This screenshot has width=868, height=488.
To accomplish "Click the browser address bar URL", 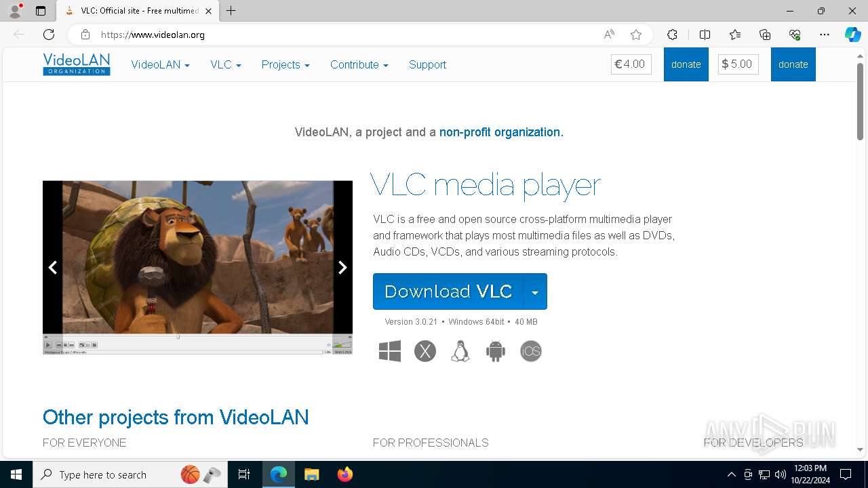I will 153,35.
